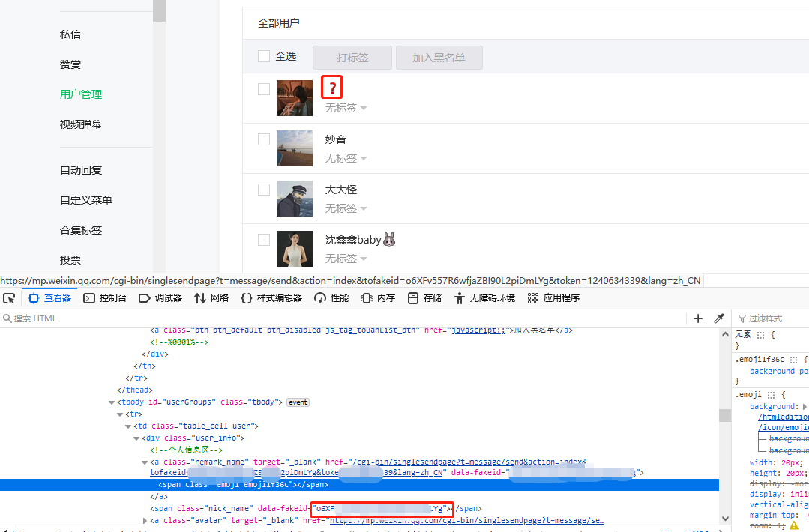Open 自动回复 in the sidebar
The height and width of the screenshot is (532, 809).
point(81,170)
